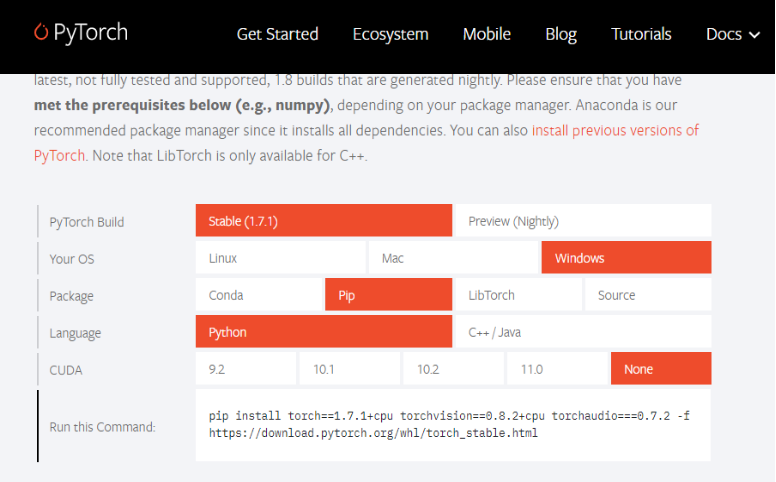Select Stable (1.7.1) build option

point(324,221)
